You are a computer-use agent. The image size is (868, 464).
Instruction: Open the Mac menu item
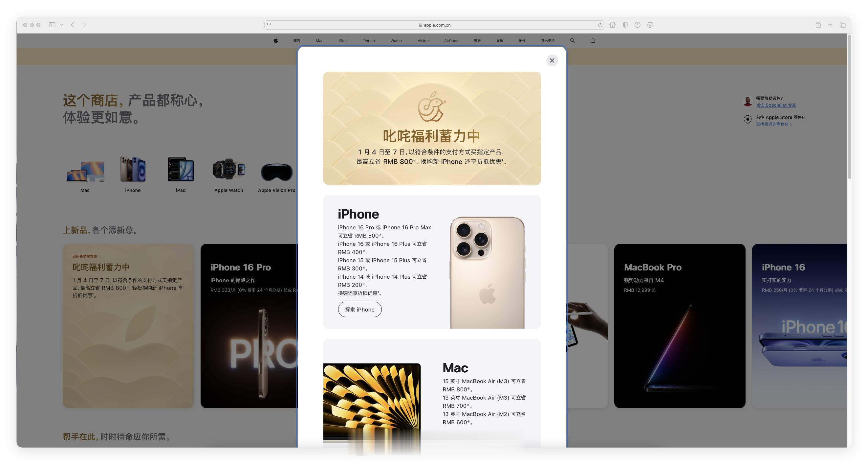point(319,40)
